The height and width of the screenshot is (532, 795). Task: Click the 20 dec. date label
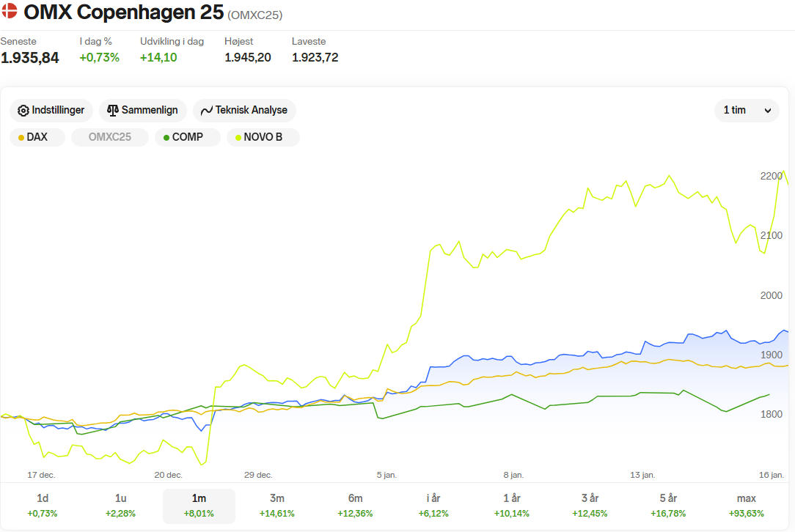click(x=169, y=476)
